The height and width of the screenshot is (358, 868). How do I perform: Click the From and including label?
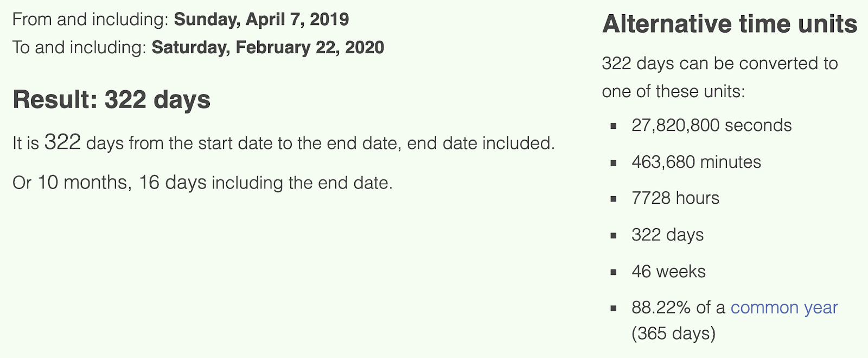tap(91, 20)
